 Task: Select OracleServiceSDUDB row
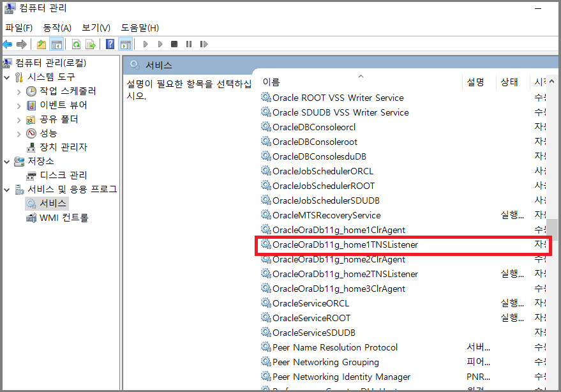[403, 333]
